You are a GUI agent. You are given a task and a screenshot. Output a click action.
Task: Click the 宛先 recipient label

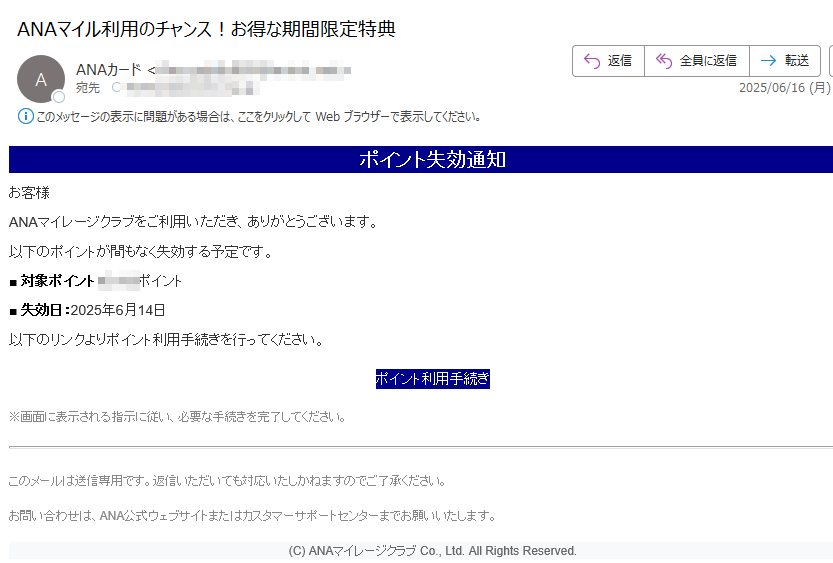click(88, 88)
